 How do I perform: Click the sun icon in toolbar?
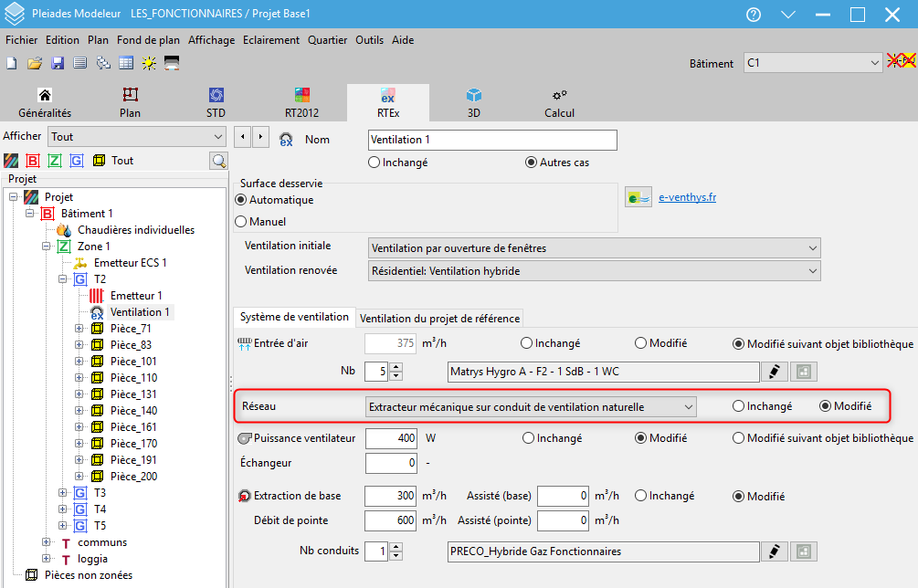coord(148,63)
